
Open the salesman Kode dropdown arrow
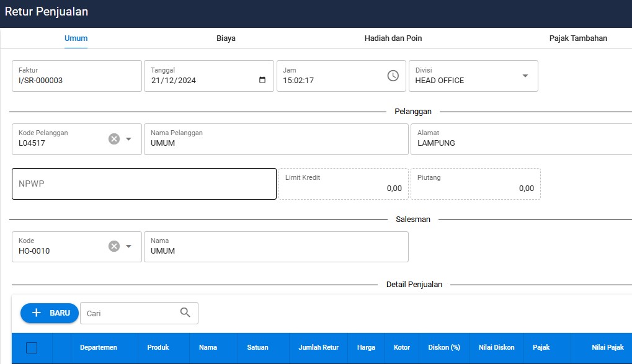(129, 246)
